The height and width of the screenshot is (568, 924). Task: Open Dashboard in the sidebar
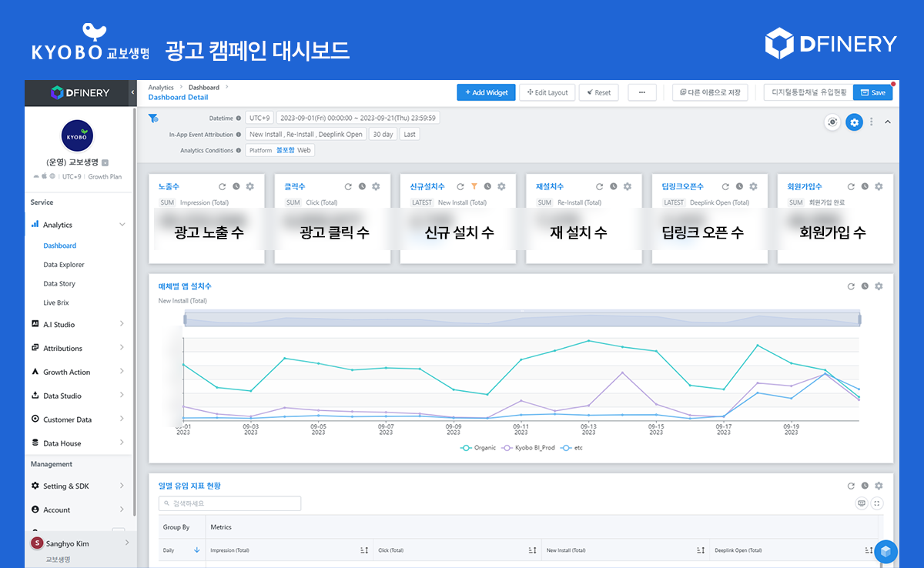(x=60, y=246)
